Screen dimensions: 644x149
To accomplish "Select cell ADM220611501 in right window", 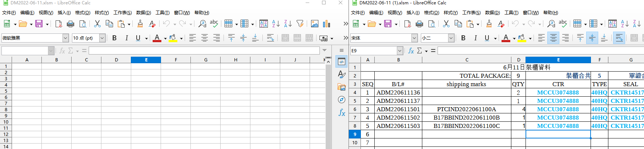I will coord(398,109).
